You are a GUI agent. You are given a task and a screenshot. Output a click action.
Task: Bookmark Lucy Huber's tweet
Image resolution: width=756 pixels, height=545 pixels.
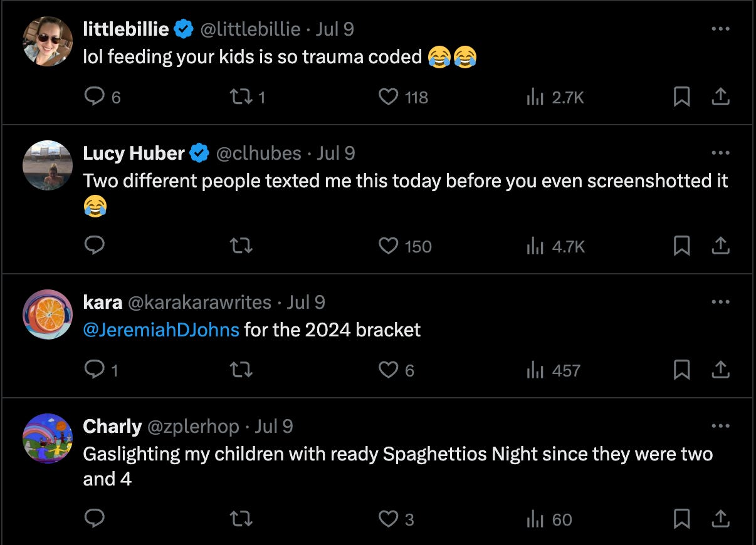coord(681,246)
